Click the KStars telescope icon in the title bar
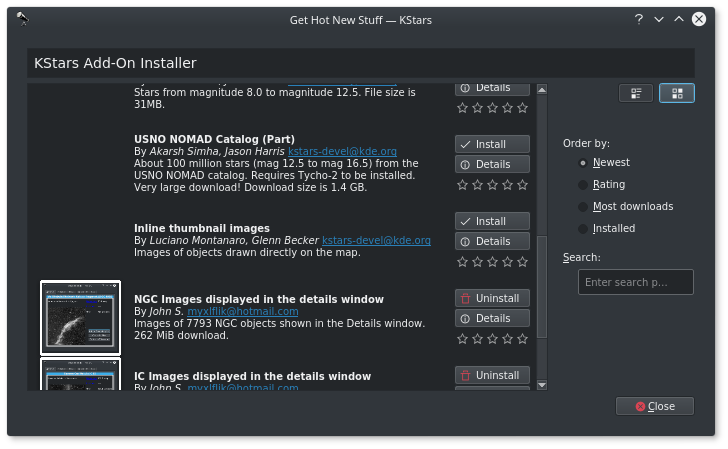The width and height of the screenshot is (728, 449). click(22, 20)
